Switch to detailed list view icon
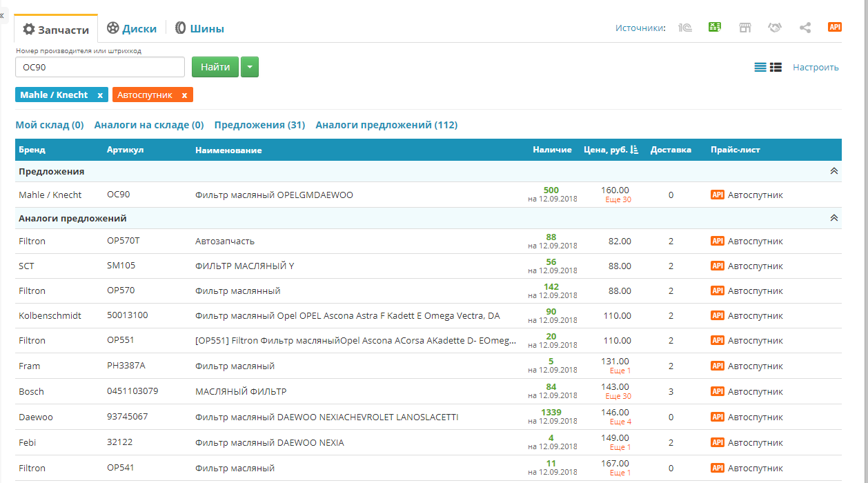This screenshot has height=483, width=868. click(776, 68)
